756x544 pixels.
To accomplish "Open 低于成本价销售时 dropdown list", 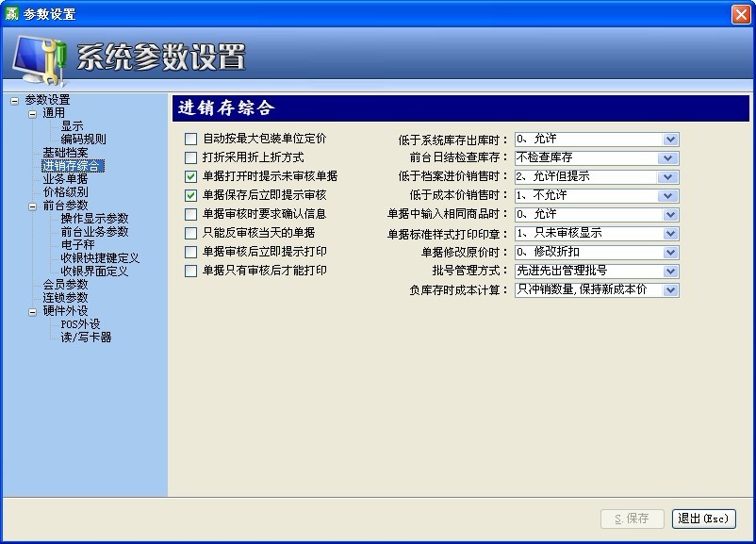I will 667,196.
